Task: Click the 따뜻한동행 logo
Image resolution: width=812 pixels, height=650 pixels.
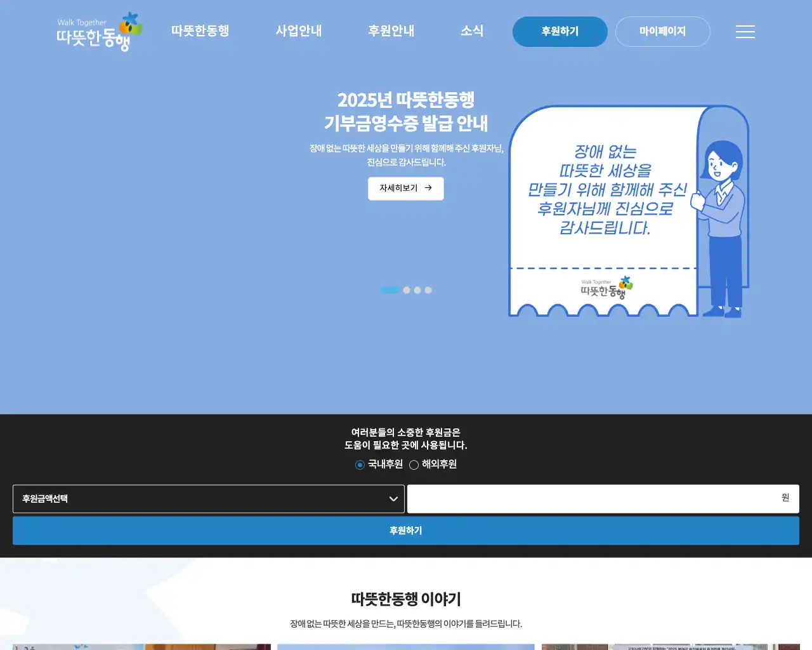Action: click(x=96, y=32)
